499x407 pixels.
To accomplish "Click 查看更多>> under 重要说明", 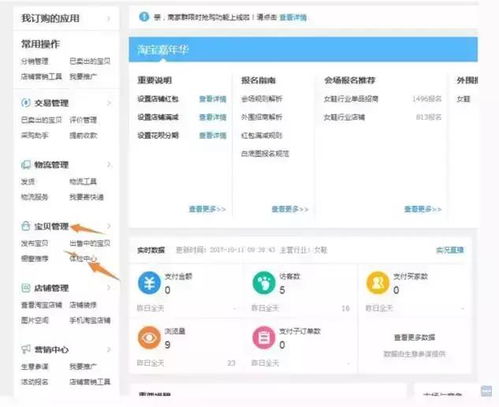I will point(207,209).
